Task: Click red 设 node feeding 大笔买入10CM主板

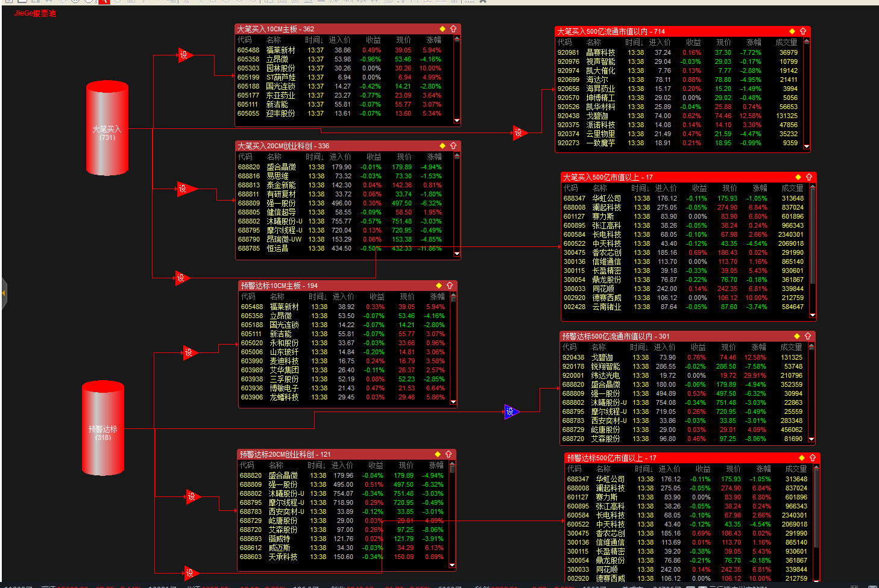Action: [x=184, y=55]
